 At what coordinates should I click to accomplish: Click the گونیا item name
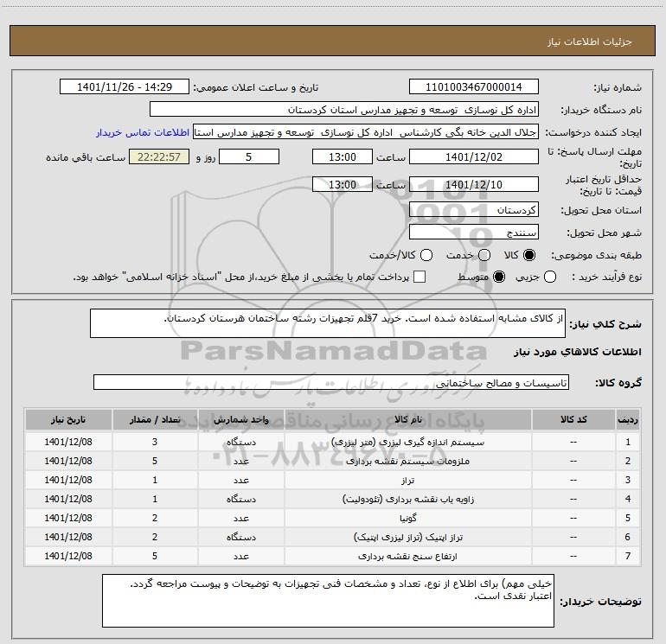(x=407, y=519)
